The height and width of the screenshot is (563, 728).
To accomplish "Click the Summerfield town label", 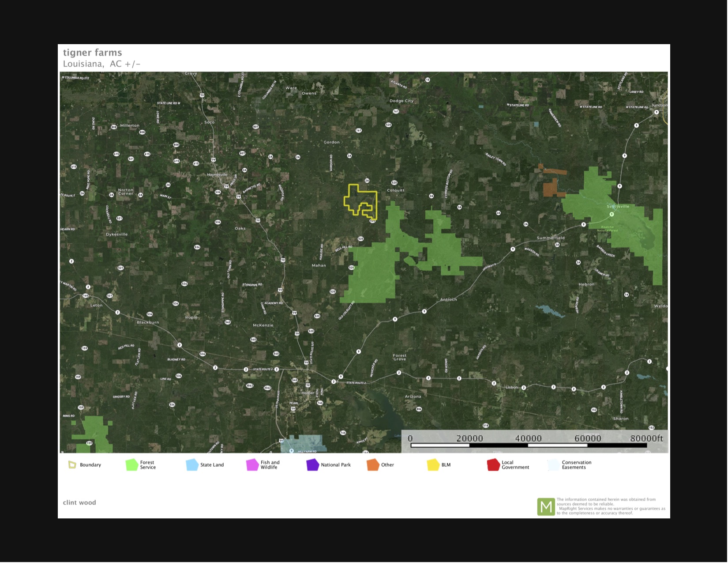I will click(x=551, y=238).
